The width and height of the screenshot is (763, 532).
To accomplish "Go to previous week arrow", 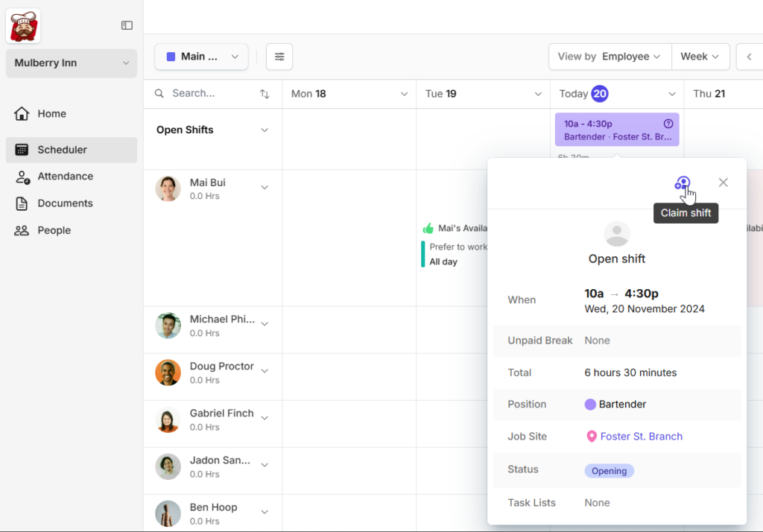I will [749, 57].
